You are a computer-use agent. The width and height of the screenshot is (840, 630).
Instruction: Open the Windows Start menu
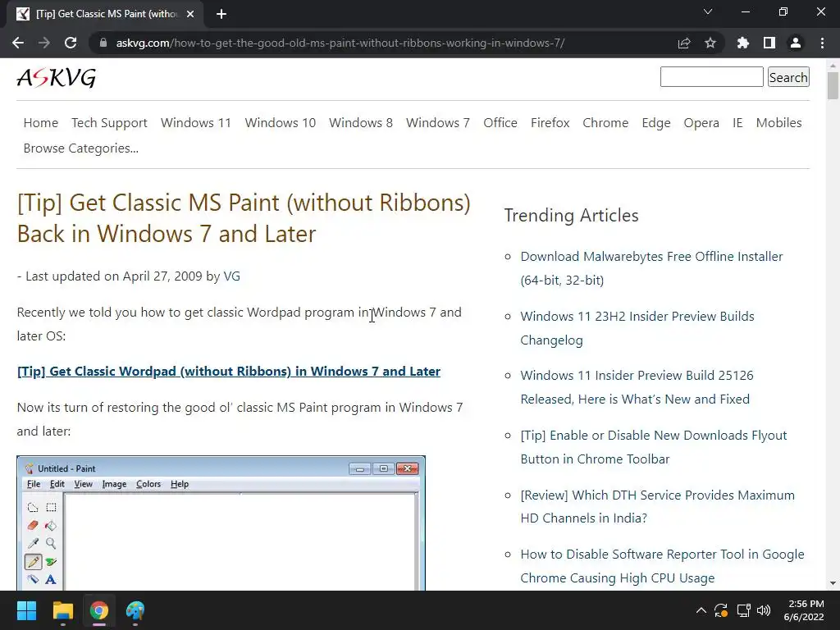click(26, 610)
